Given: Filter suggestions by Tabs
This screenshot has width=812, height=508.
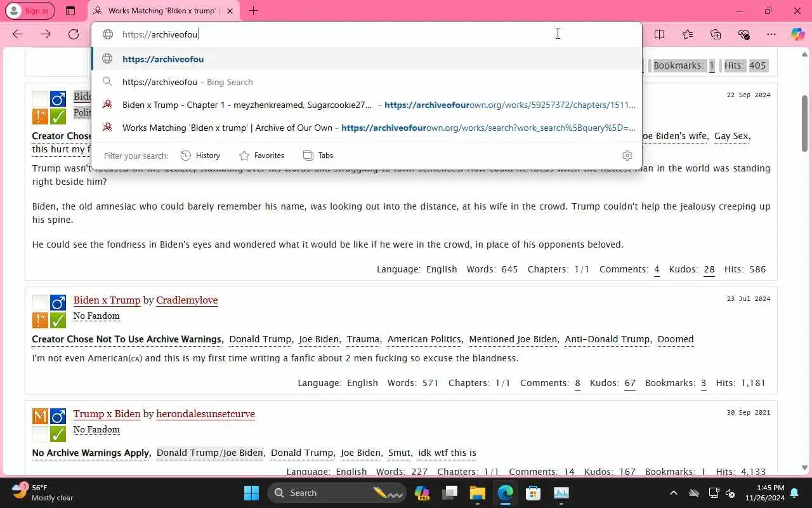Looking at the screenshot, I should [318, 156].
